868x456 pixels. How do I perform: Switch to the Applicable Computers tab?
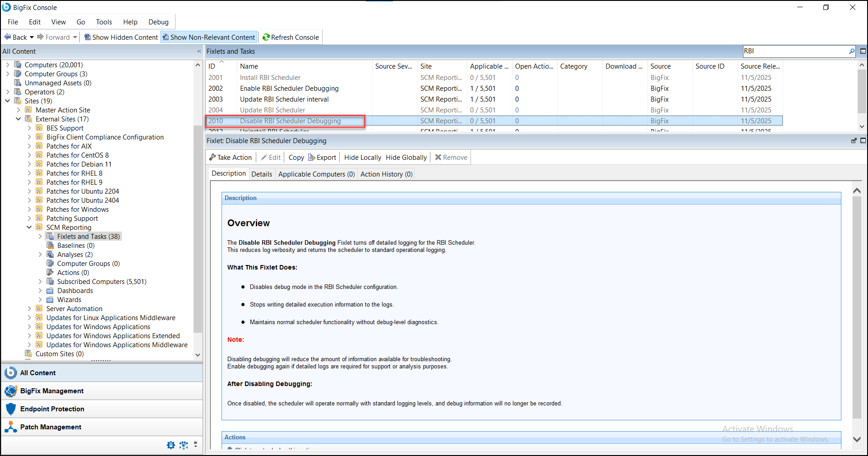tap(316, 174)
